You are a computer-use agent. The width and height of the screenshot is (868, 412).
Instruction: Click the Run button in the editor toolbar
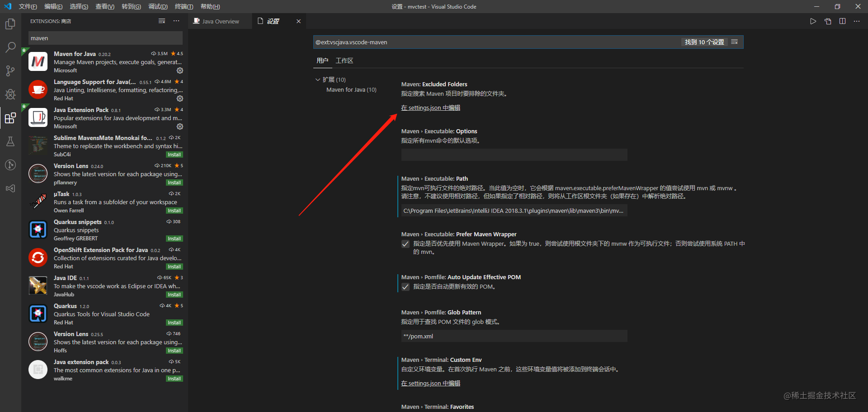tap(813, 21)
